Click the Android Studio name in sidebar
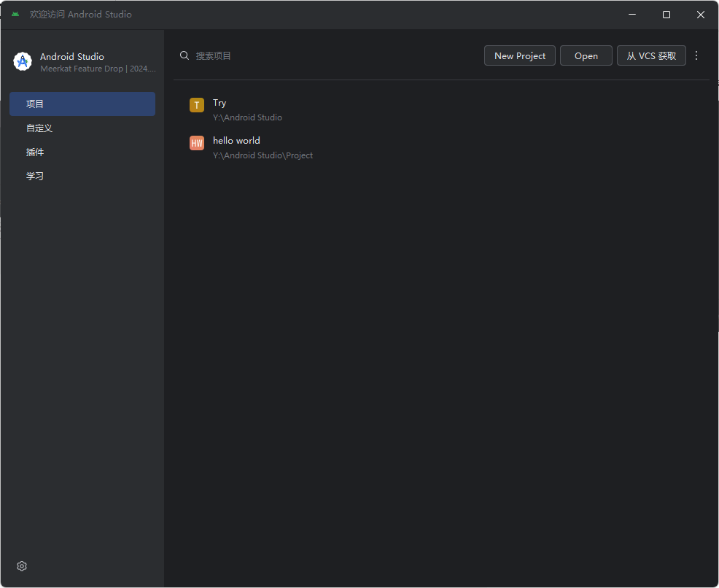The image size is (719, 588). click(72, 56)
